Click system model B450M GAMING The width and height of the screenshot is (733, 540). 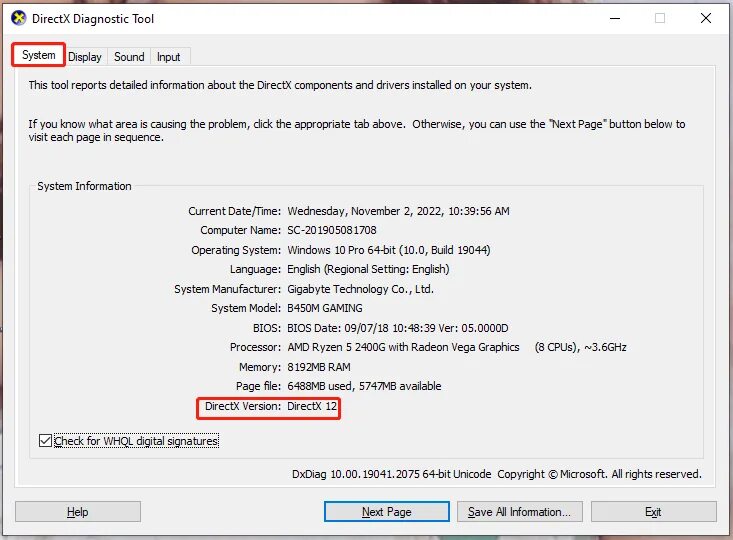pyautogui.click(x=325, y=309)
